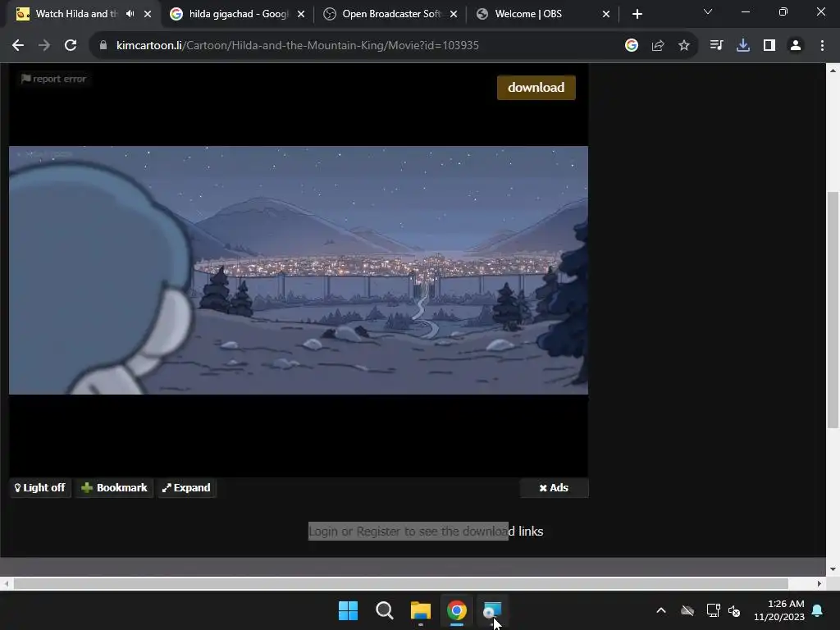Image resolution: width=840 pixels, height=630 pixels.
Task: Open the Chrome downloads icon
Action: pos(743,46)
